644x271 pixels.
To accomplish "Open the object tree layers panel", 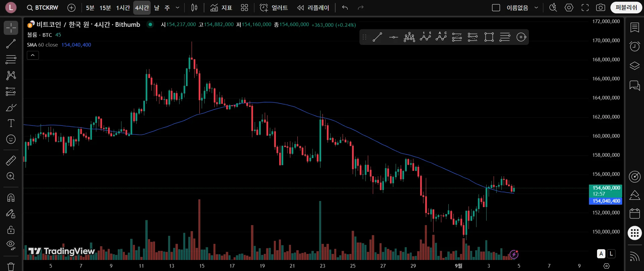I will [x=635, y=66].
